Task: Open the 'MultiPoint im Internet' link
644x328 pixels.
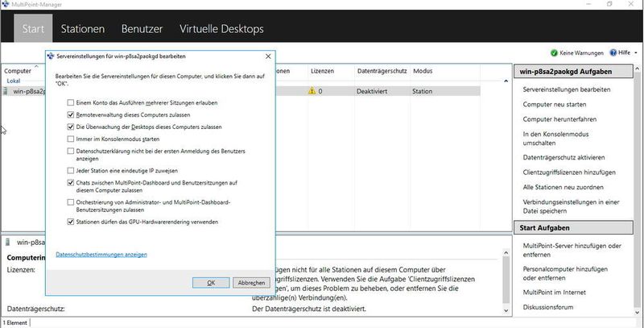Action: point(554,293)
